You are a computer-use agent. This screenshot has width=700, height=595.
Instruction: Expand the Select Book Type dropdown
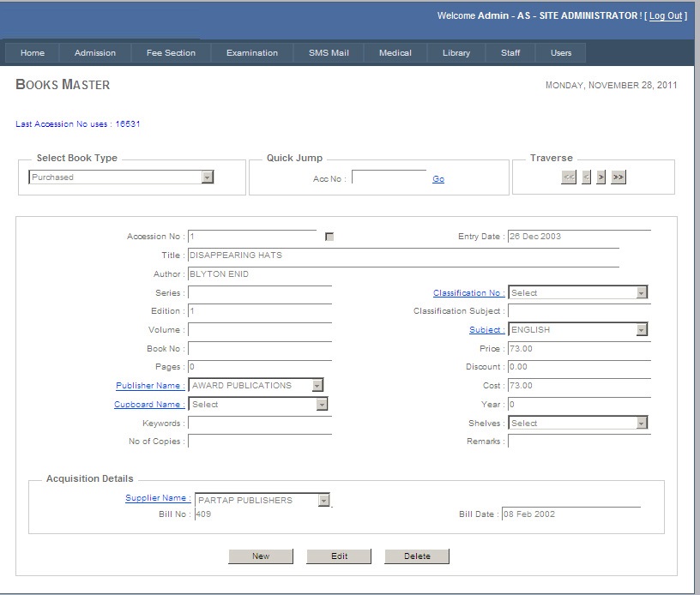(207, 177)
